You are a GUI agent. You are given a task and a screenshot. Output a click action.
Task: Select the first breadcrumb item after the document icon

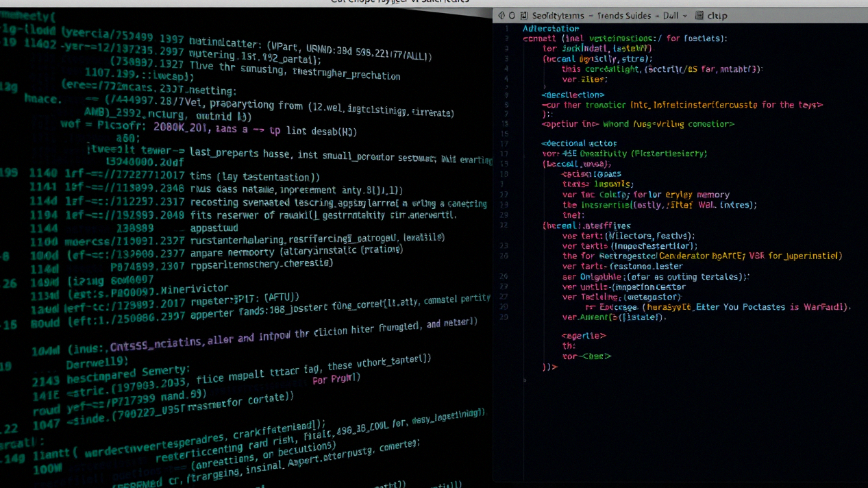point(558,15)
